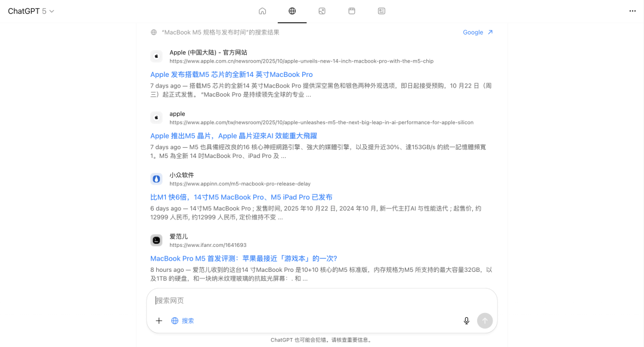Expand the ChatGPT 5 model dropdown
Screen dimensions: 644x347
(x=31, y=11)
